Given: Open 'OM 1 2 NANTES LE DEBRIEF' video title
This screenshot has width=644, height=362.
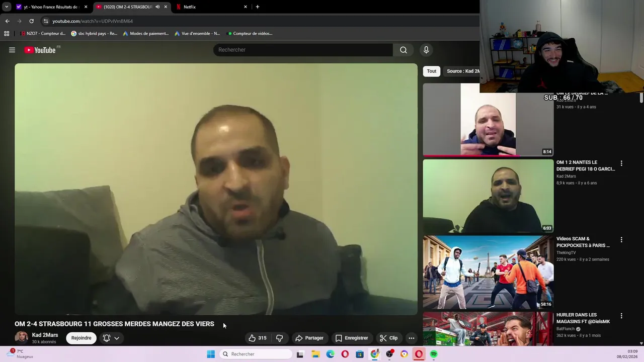Looking at the screenshot, I should click(586, 165).
